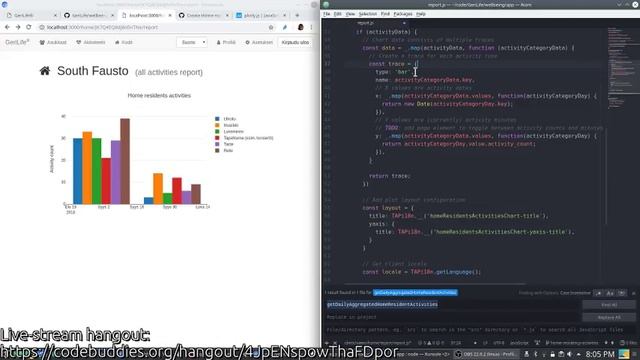
Task: Toggle the purple Taide legend entry
Action: [x=224, y=144]
